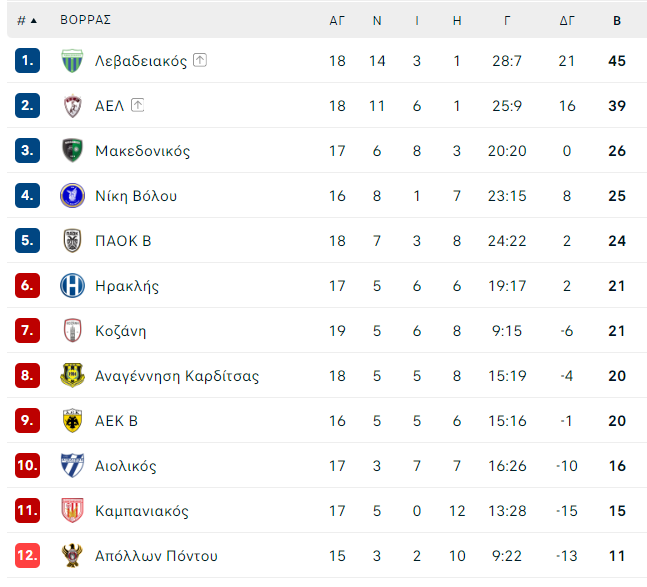647x587 pixels.
Task: Select the Απόλλων Πόντου eagle emblem
Action: 72,555
